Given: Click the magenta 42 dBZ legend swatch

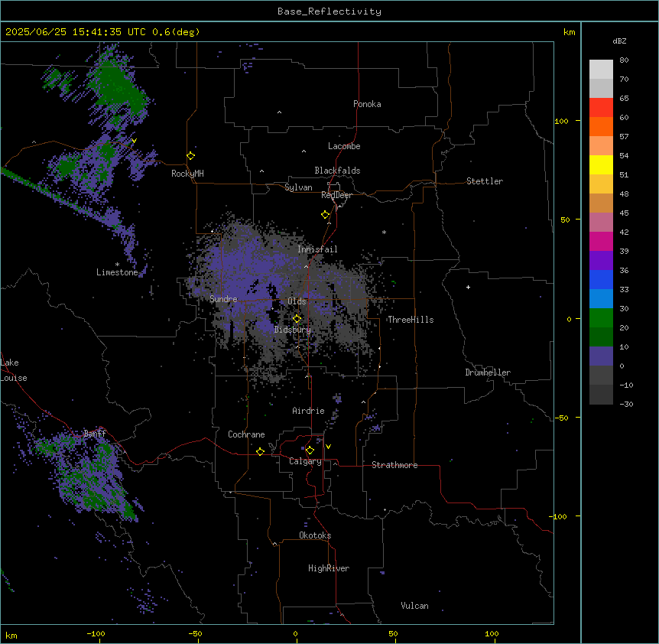Looking at the screenshot, I should coord(601,241).
